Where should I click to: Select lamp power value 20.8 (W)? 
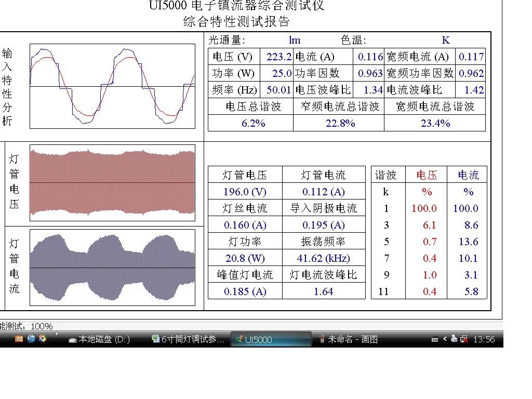[245, 259]
